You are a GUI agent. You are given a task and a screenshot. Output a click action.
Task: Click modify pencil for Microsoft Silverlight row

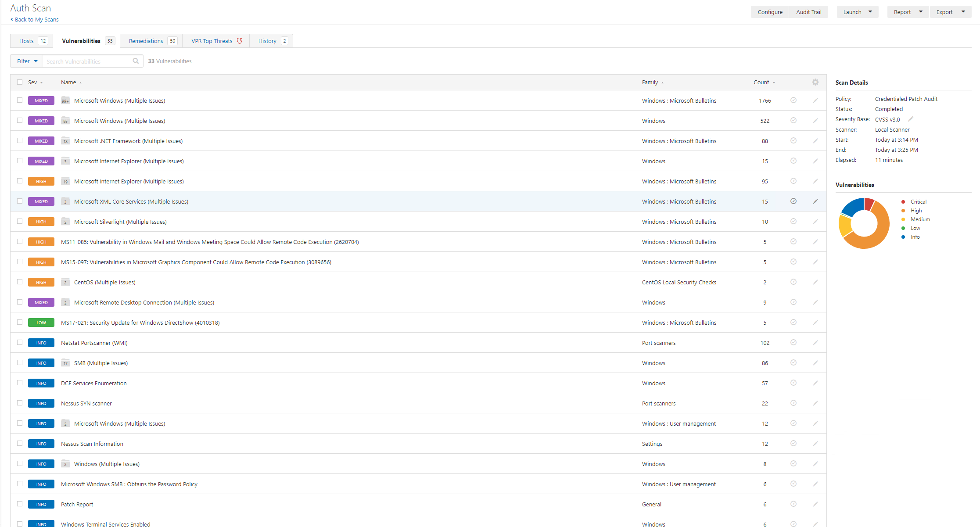(x=815, y=221)
